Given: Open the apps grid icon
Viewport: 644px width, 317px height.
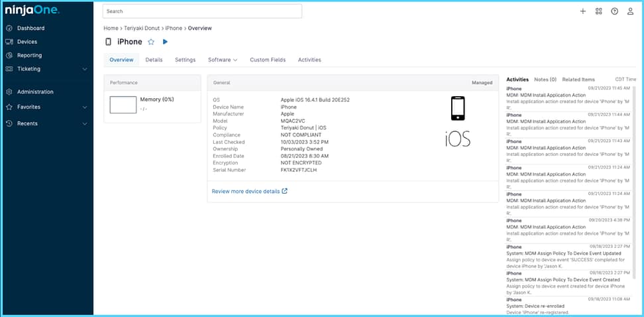Looking at the screenshot, I should tap(598, 11).
